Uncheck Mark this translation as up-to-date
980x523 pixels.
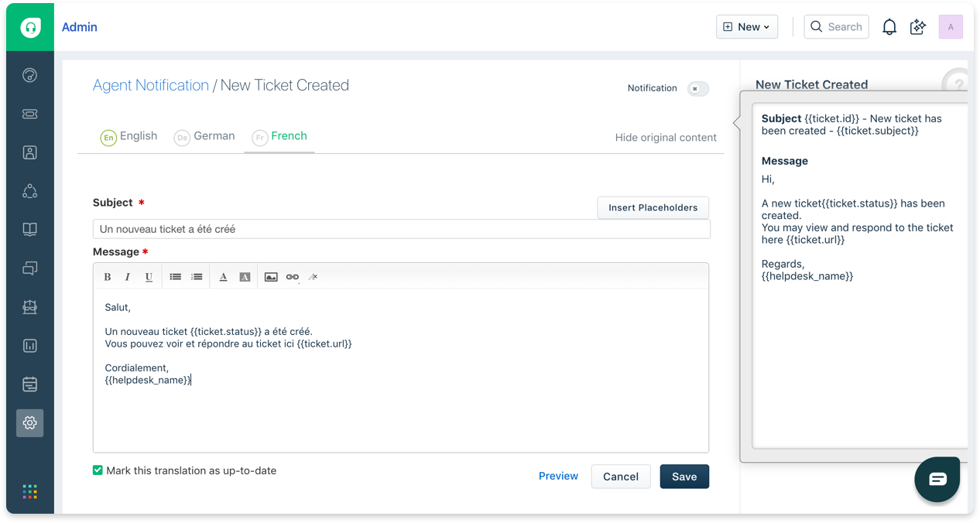(x=98, y=470)
